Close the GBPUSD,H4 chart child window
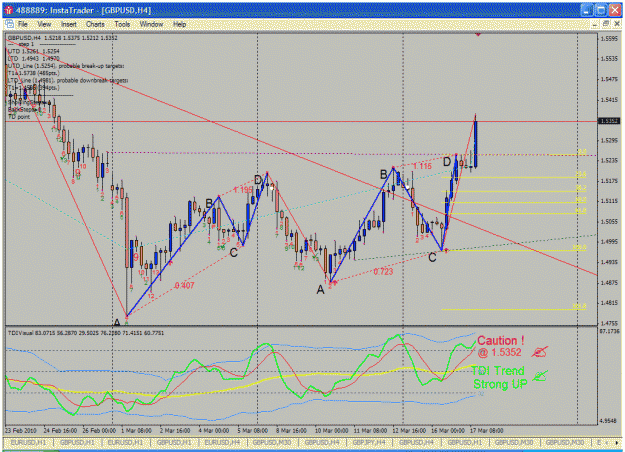The width and height of the screenshot is (625, 452). (x=616, y=24)
